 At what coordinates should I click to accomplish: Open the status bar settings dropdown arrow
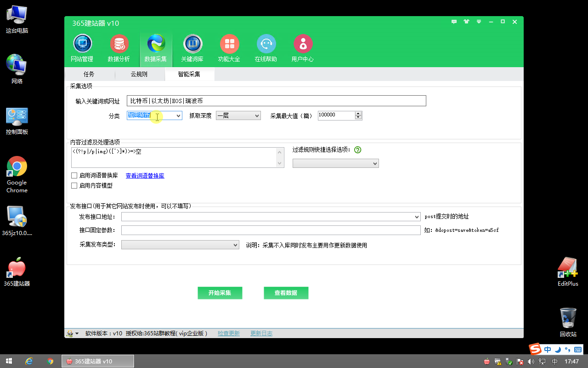[x=77, y=333]
